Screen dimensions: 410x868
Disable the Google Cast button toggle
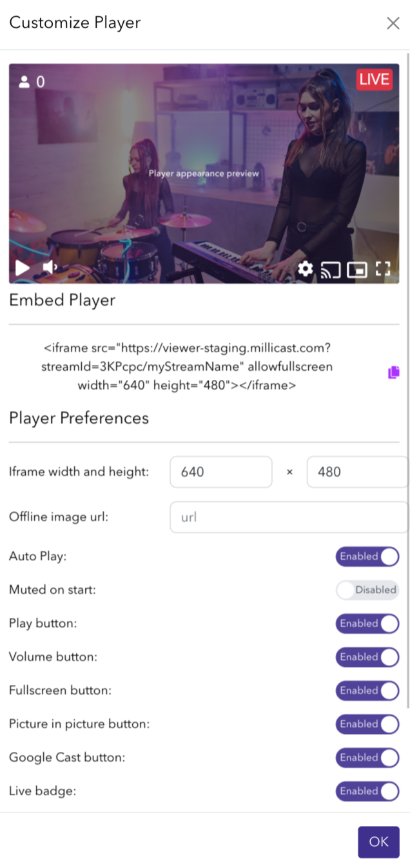367,758
